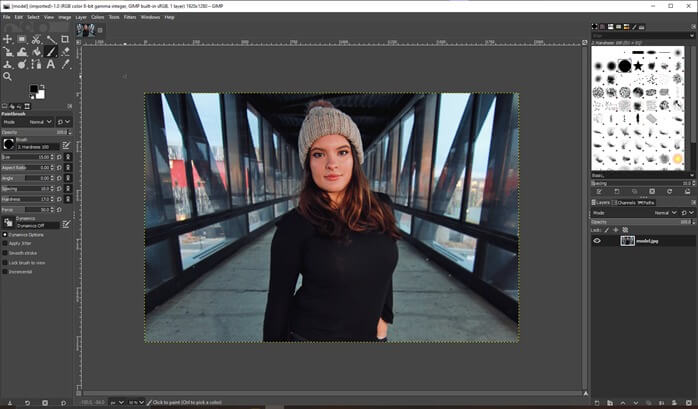The height and width of the screenshot is (409, 698).
Task: Click the background color swatch
Action: coord(41,94)
